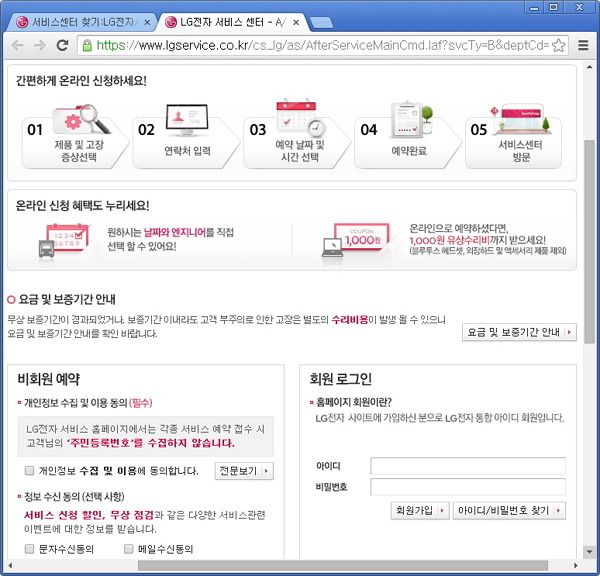Click the 1,000원 유상수리비 highlighted text
The height and width of the screenshot is (576, 600).
[x=449, y=240]
